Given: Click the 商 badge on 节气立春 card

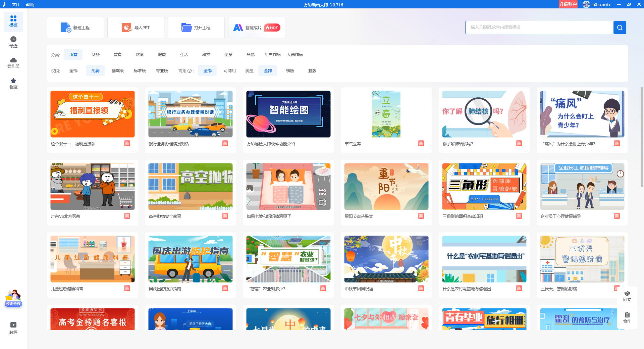Looking at the screenshot, I should click(421, 144).
